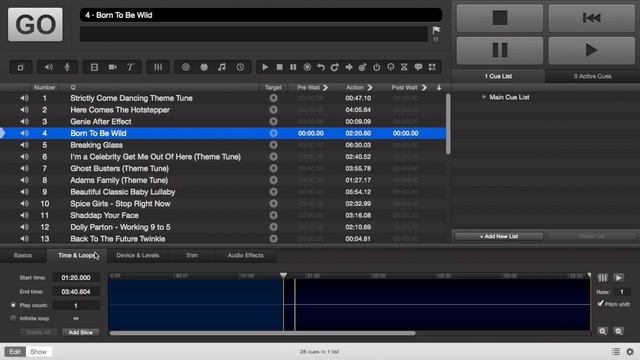Add a MIDI File cue (music note icon)
This screenshot has height=360, width=640.
click(222, 67)
